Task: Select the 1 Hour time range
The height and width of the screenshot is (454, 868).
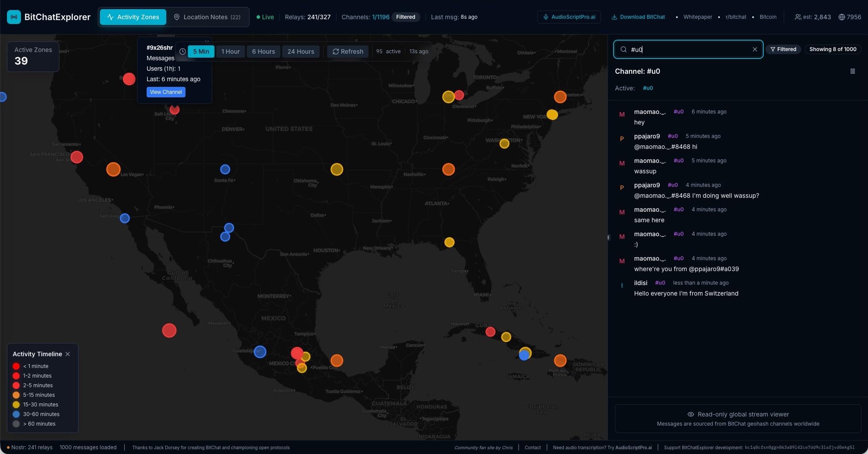Action: coord(230,52)
